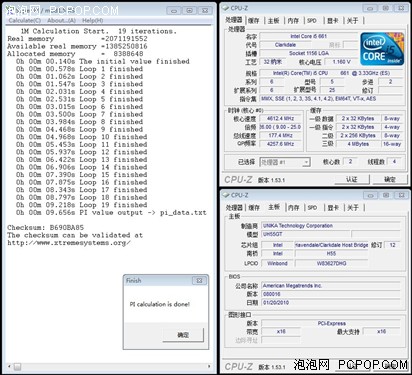This screenshot has width=412, height=375.
Task: Click 确定 button in upper CPU-Z window
Action: click(390, 179)
